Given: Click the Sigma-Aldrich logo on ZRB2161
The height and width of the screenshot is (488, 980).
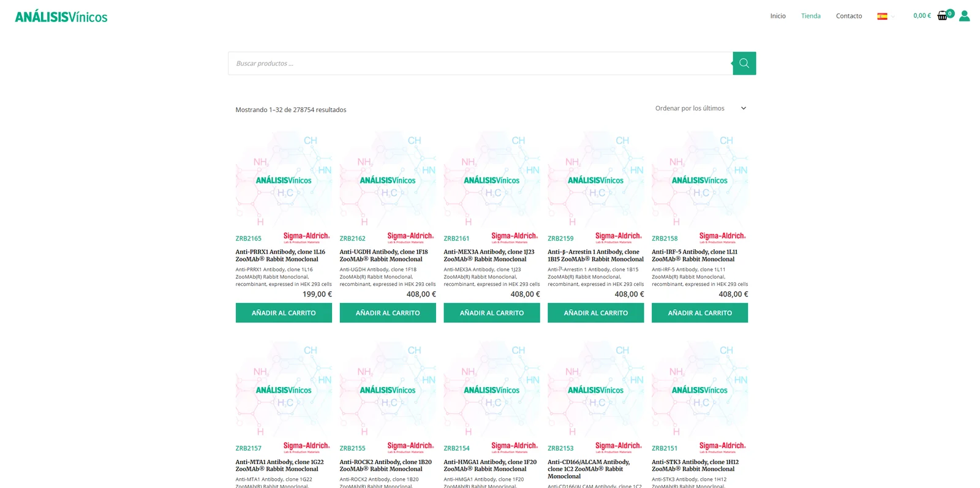Looking at the screenshot, I should coord(514,238).
